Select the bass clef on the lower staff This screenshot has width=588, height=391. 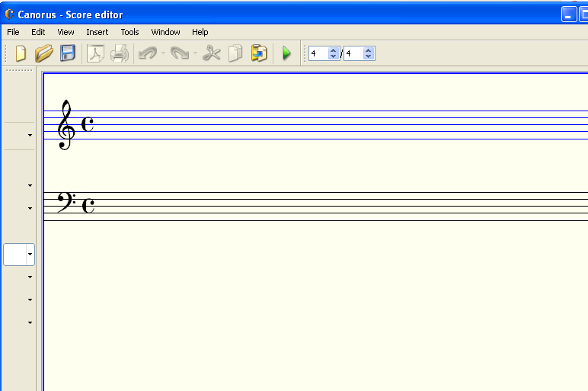pos(66,203)
